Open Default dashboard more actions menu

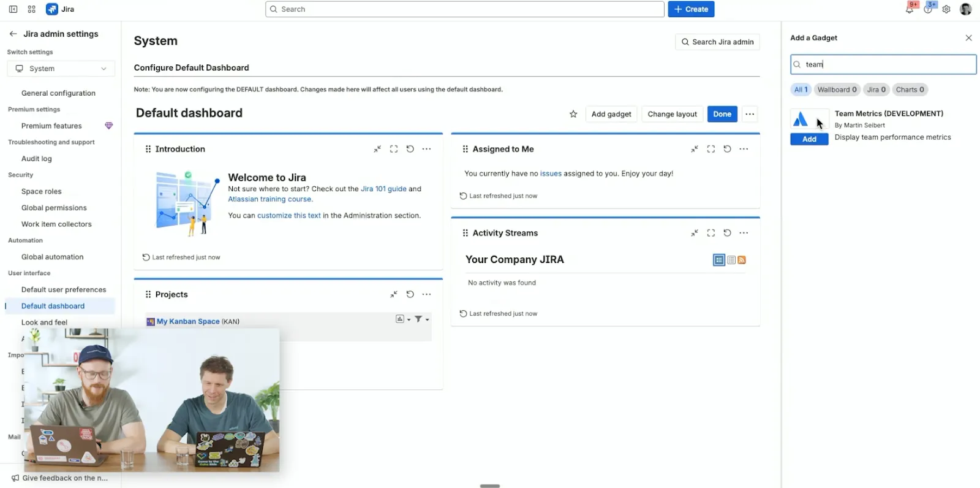[x=750, y=114]
